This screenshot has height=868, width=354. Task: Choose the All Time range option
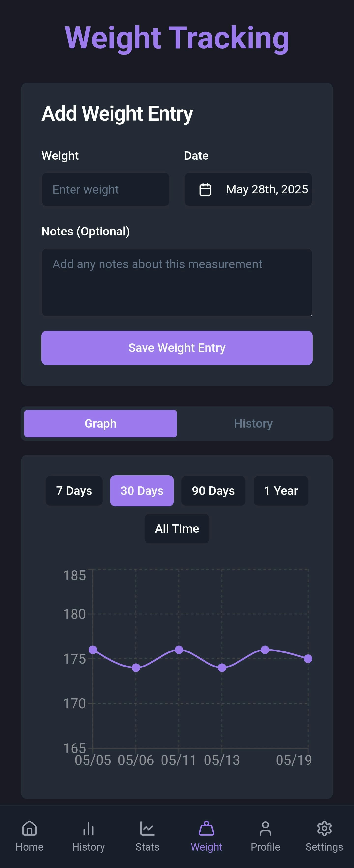(x=177, y=528)
